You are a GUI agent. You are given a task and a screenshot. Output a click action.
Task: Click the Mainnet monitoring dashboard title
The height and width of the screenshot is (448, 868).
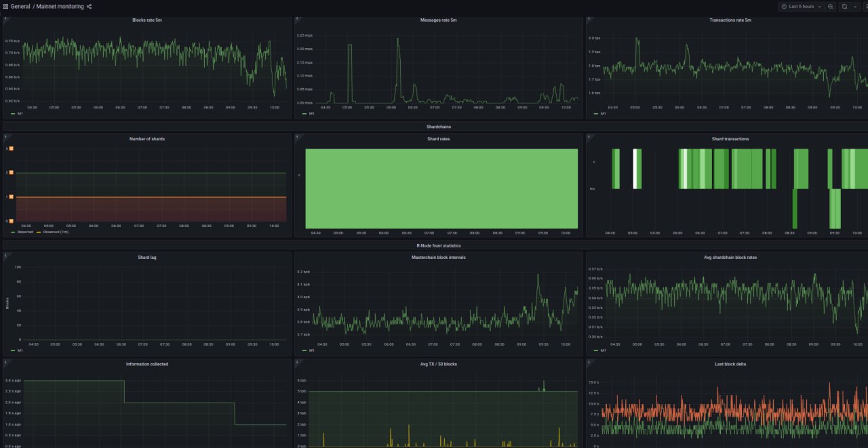[x=60, y=7]
